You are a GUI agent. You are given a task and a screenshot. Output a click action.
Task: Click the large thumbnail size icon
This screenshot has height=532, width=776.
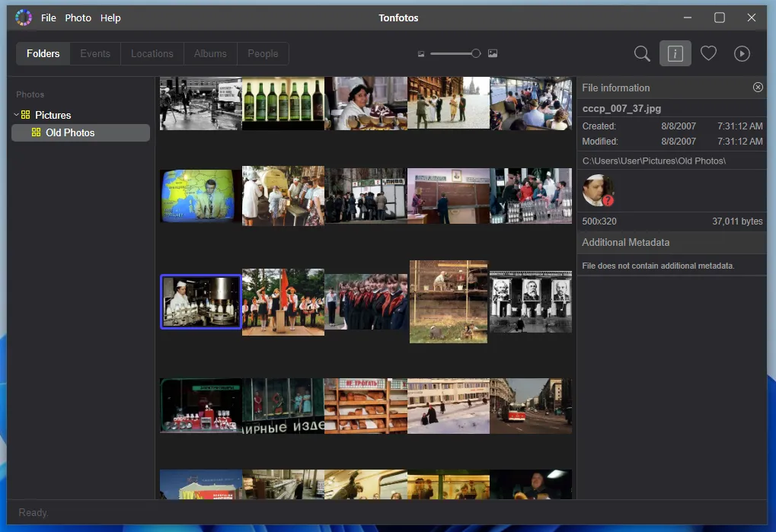[493, 53]
